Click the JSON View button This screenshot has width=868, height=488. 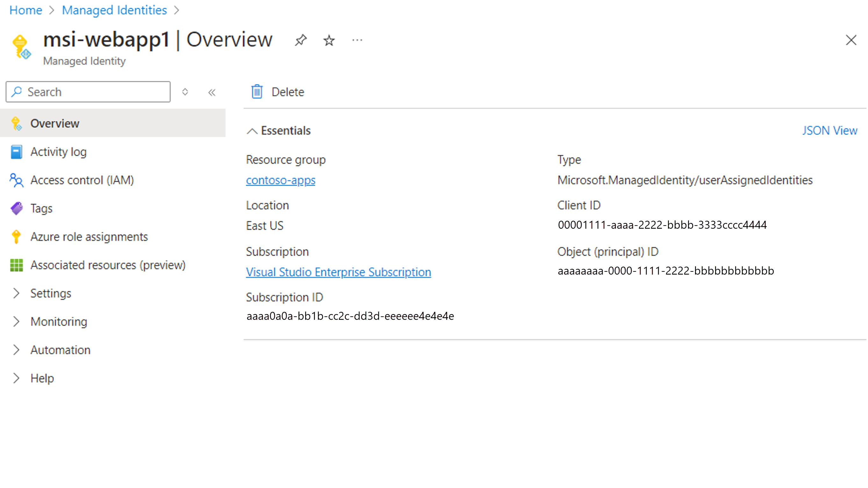pyautogui.click(x=830, y=131)
